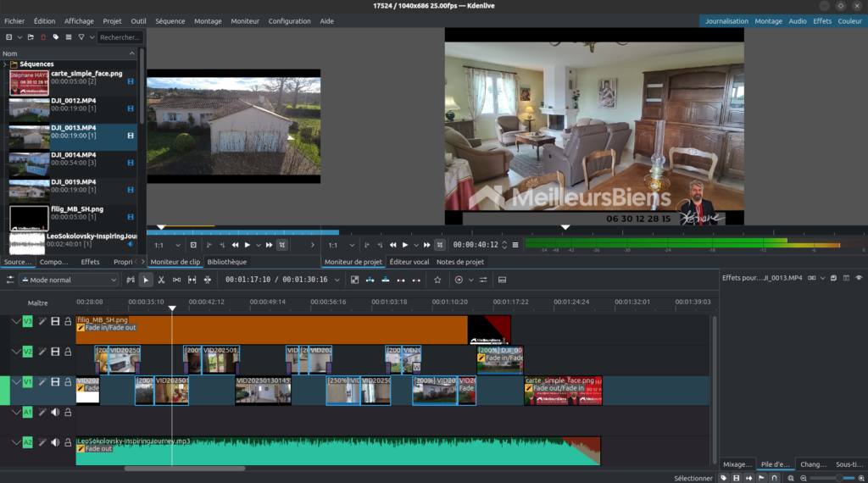Zoom in the timeline with plus magnifier
Image resolution: width=868 pixels, height=483 pixels.
pyautogui.click(x=861, y=478)
